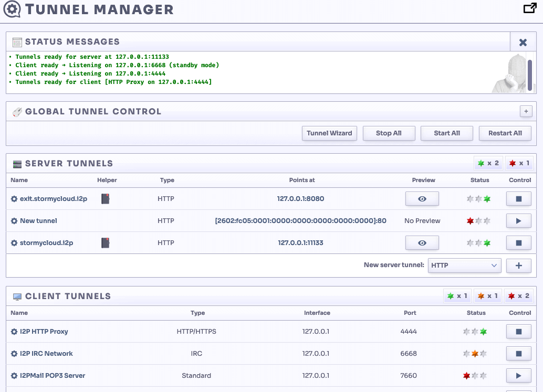Viewport: 543px width, 392px height.
Task: Add a new HTTP server tunnel with plus button
Action: (518, 266)
